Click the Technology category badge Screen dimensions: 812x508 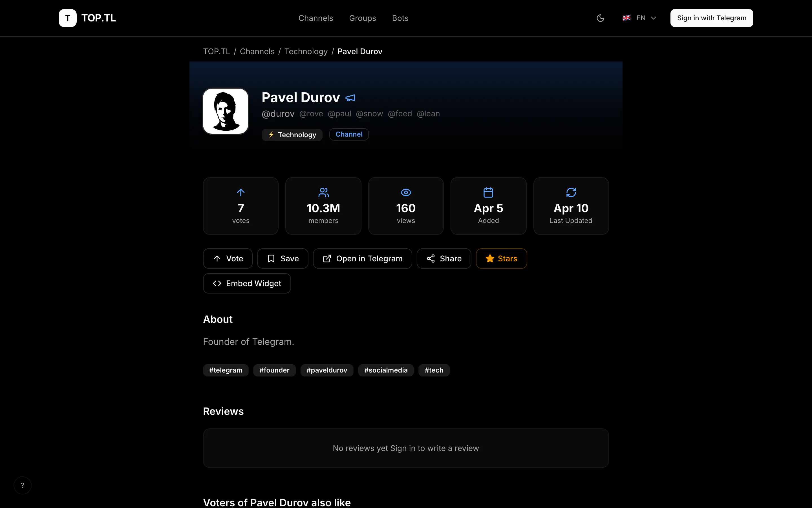coord(292,135)
